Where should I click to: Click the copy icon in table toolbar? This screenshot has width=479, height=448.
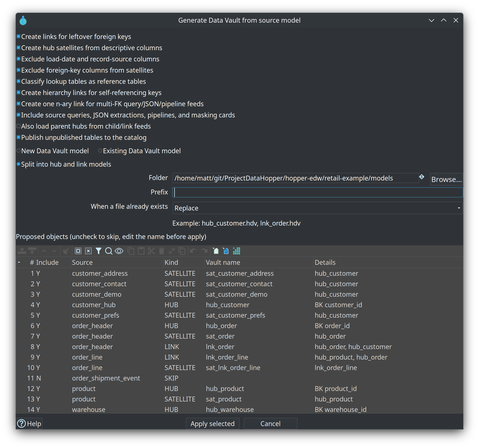131,251
